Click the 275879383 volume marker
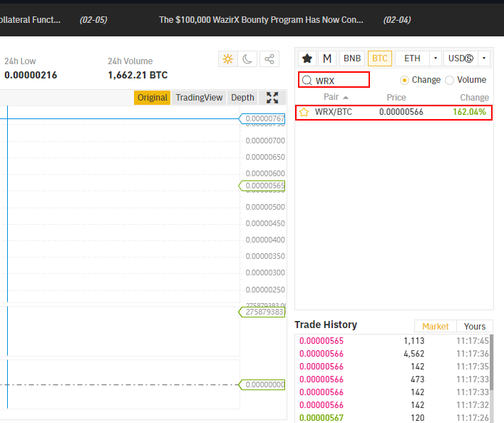 262,312
